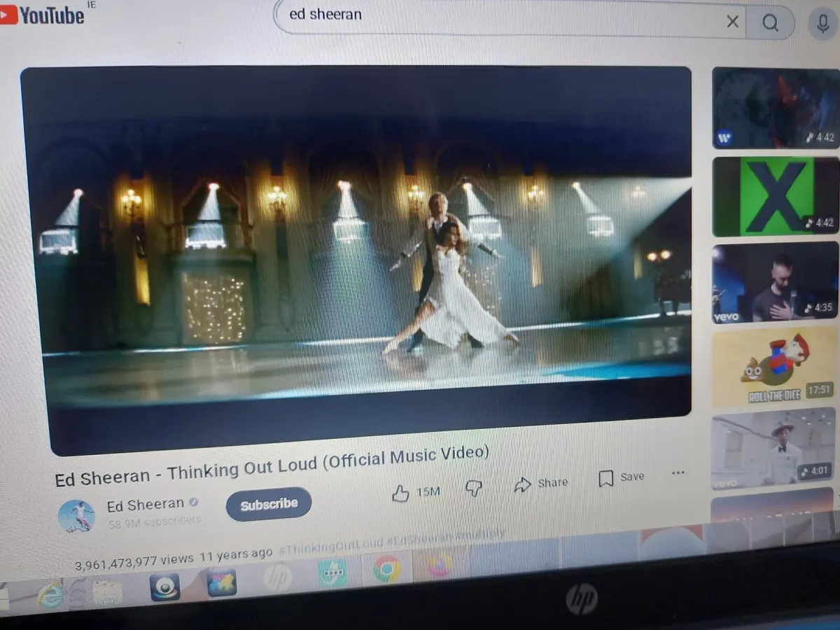Save the video to a playlist
Screen dimensions: 840x630
pyautogui.click(x=621, y=477)
